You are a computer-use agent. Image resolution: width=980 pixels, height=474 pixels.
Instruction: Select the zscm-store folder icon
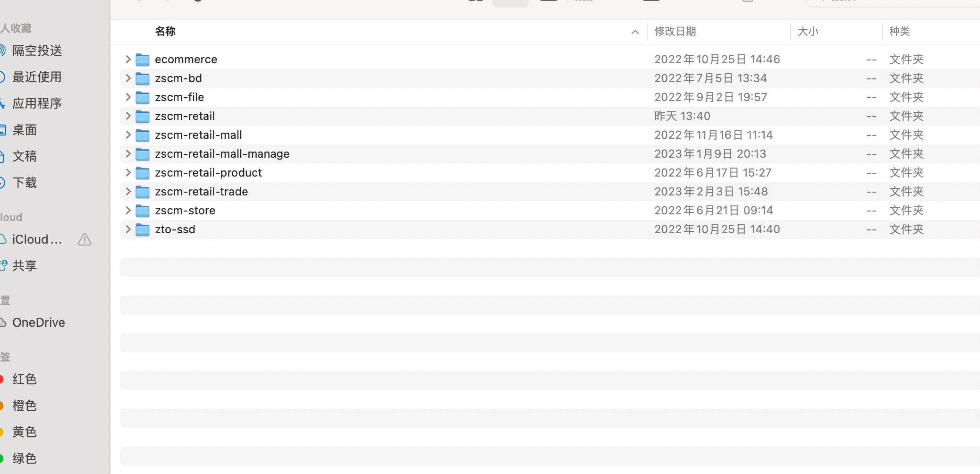click(x=143, y=211)
